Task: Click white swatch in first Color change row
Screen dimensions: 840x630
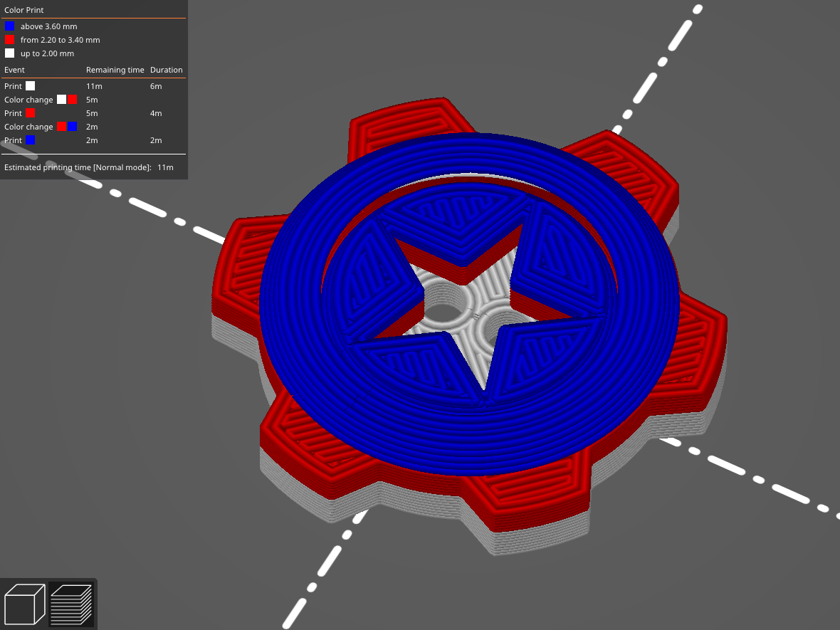Action: (x=62, y=100)
